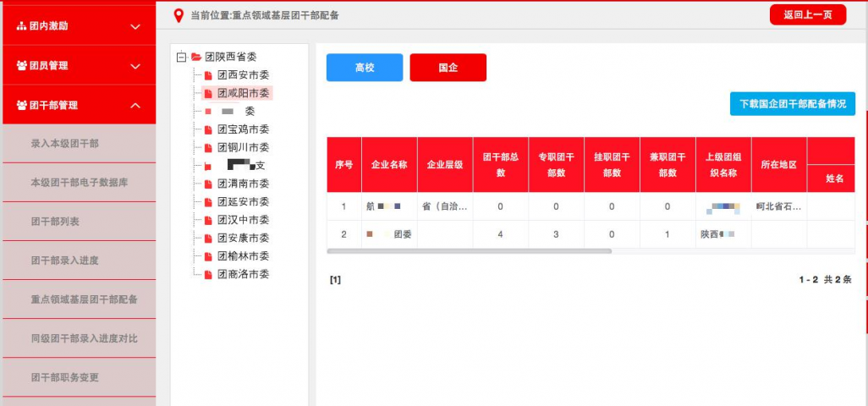Collapse the 团干部管理 menu chevron
The width and height of the screenshot is (868, 406).
135,106
